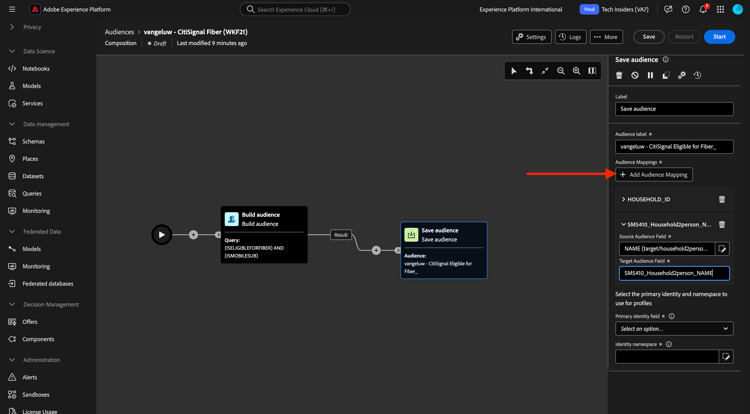Image resolution: width=750 pixels, height=414 pixels.
Task: Show info for Primary identity field
Action: (x=672, y=316)
